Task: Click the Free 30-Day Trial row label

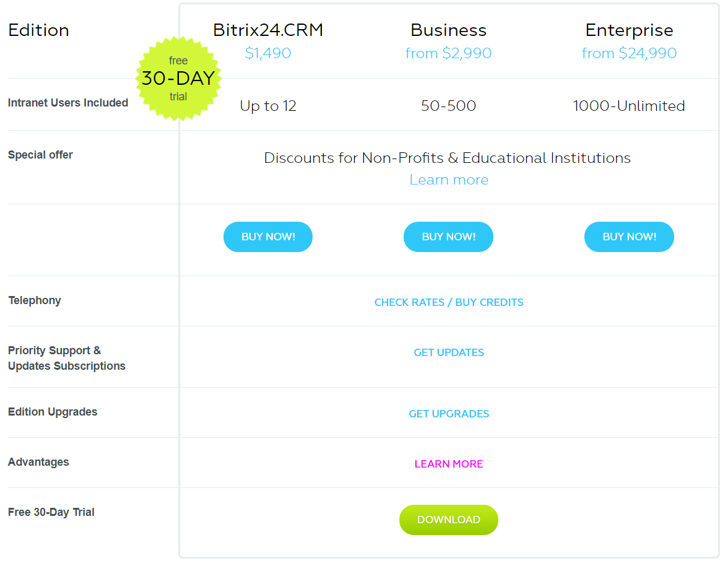Action: [x=51, y=512]
